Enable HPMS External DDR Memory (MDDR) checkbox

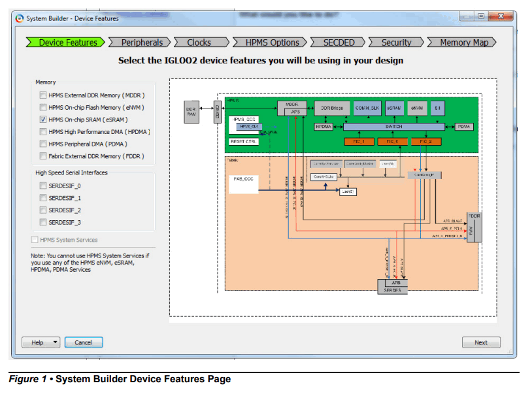point(43,95)
